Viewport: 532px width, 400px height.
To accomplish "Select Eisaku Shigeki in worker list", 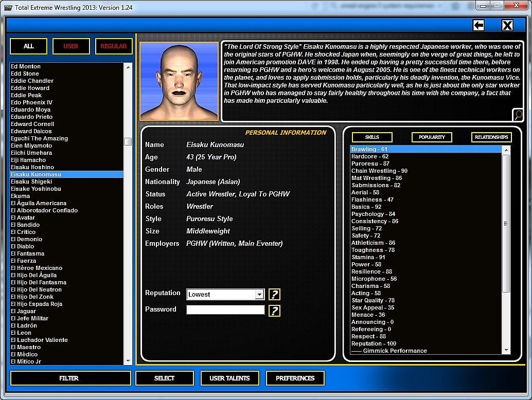I will click(66, 181).
